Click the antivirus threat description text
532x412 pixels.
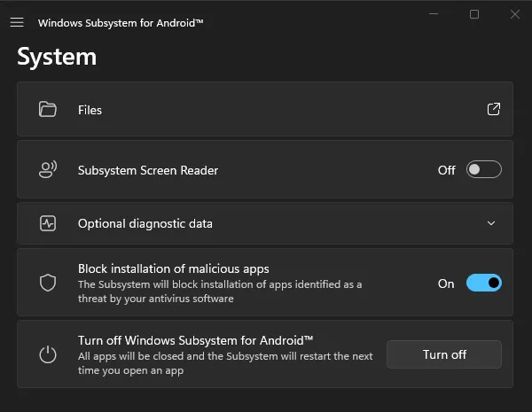coord(220,292)
